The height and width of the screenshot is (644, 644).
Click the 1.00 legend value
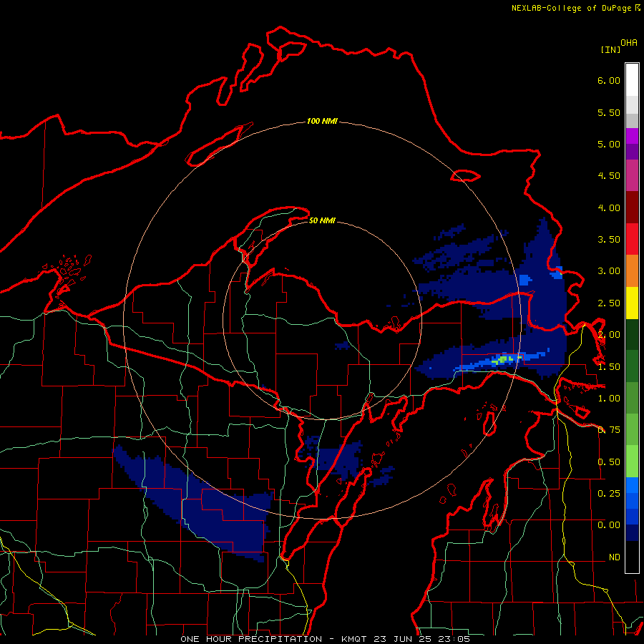click(609, 399)
